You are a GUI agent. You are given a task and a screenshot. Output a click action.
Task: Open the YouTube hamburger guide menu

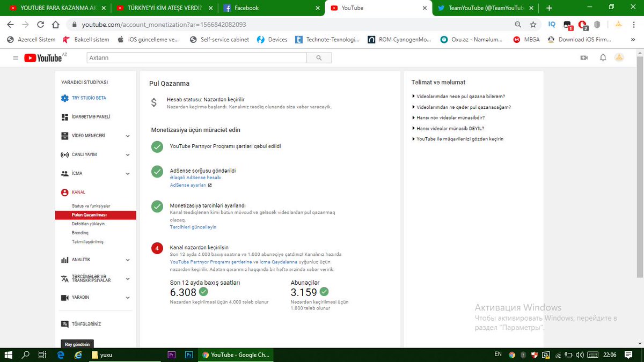[x=16, y=58]
